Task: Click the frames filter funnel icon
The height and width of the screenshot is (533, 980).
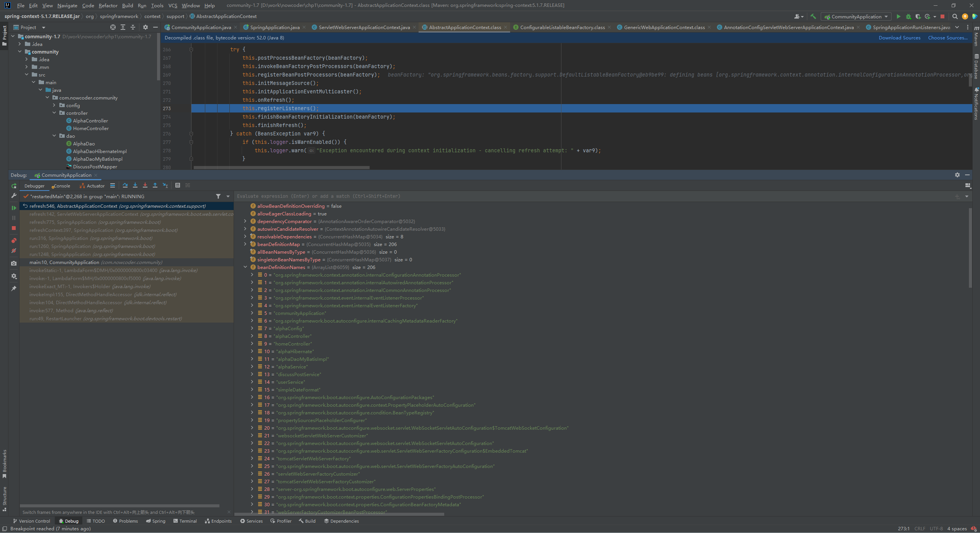Action: point(218,196)
